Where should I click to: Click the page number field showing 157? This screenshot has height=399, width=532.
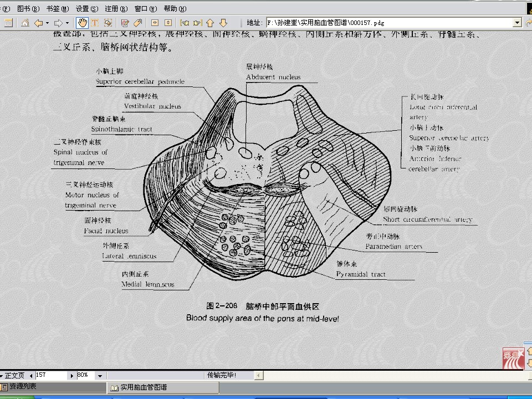pyautogui.click(x=51, y=375)
